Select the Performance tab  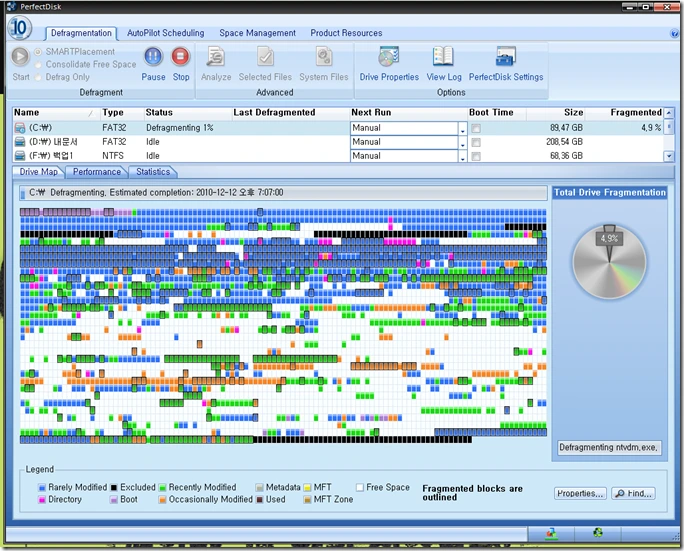(96, 172)
